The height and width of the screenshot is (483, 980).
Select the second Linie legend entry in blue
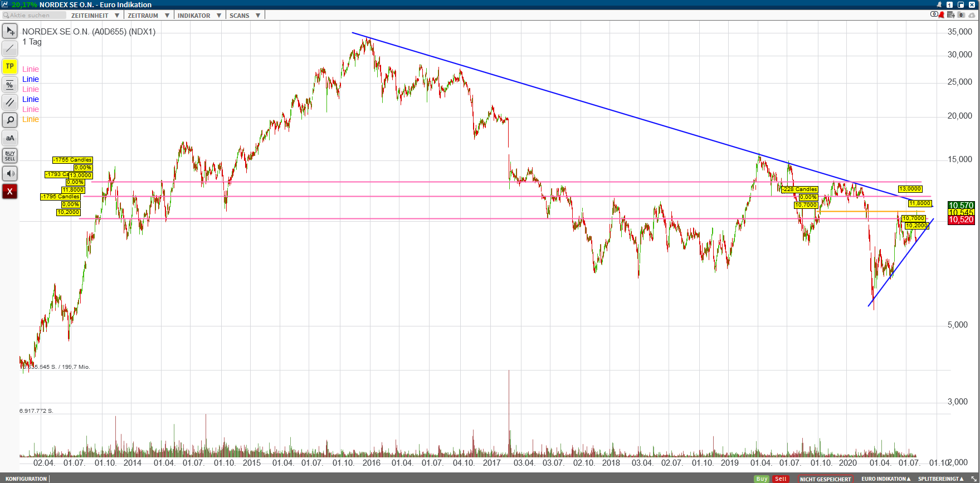pos(31,79)
